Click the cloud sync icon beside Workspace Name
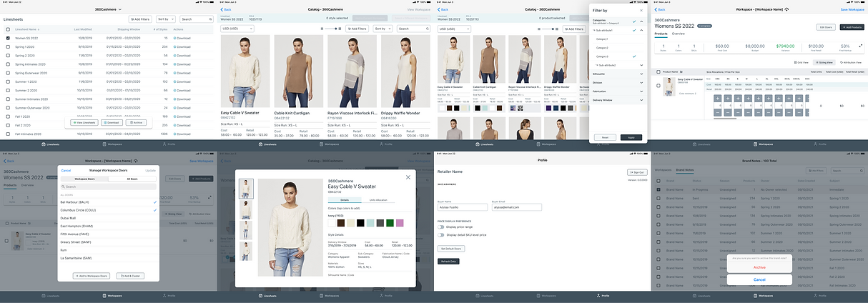 [x=786, y=9]
